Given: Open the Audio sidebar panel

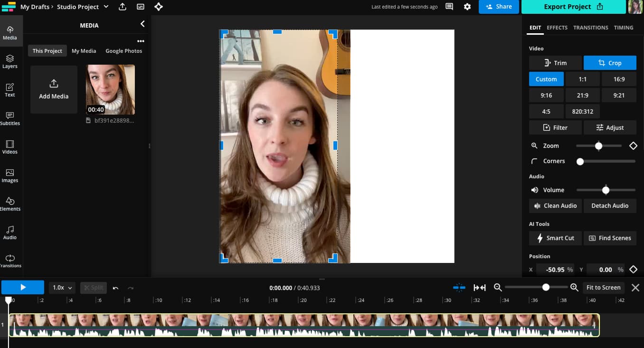Looking at the screenshot, I should click(10, 232).
